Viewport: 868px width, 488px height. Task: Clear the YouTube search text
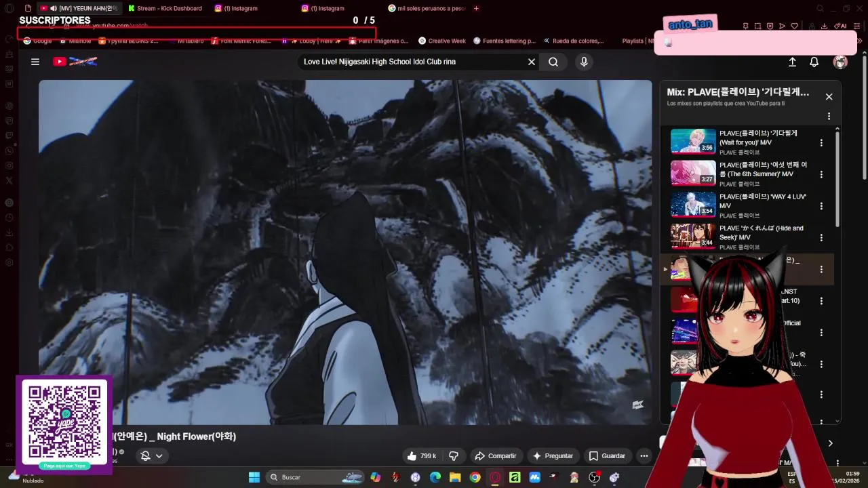pos(532,62)
